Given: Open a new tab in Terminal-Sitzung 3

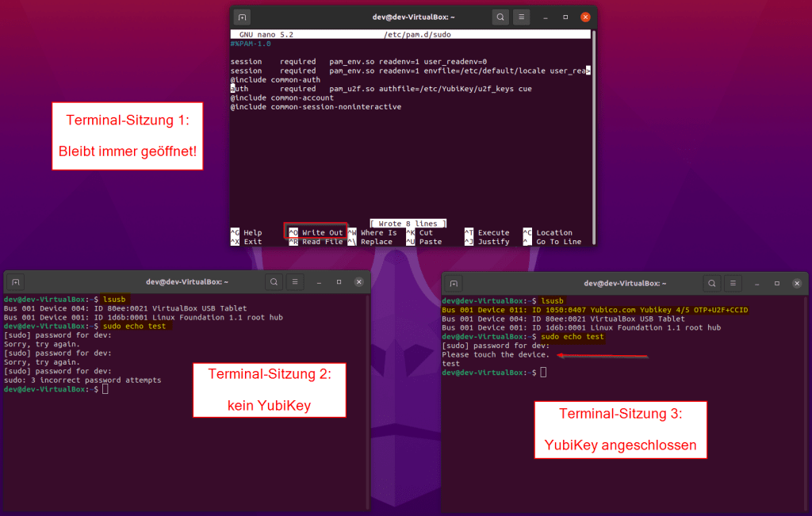Looking at the screenshot, I should pos(453,283).
